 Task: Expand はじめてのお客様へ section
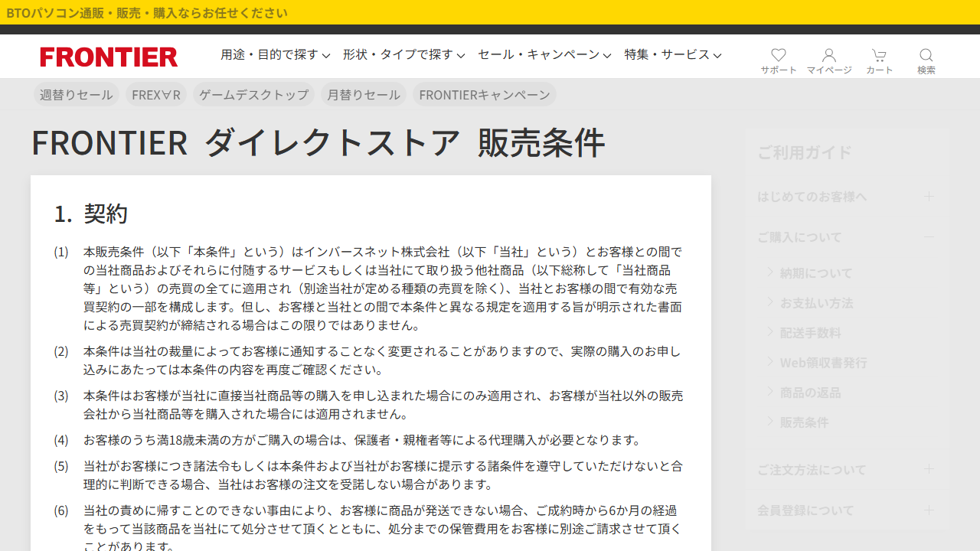[x=846, y=197]
